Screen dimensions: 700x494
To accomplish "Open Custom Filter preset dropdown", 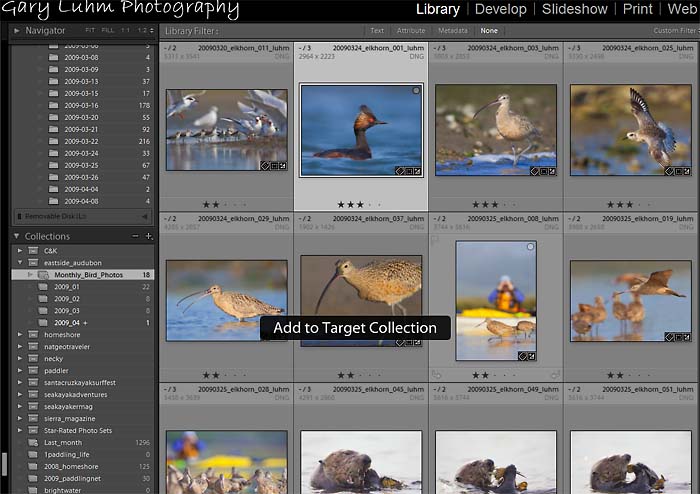I will 676,31.
